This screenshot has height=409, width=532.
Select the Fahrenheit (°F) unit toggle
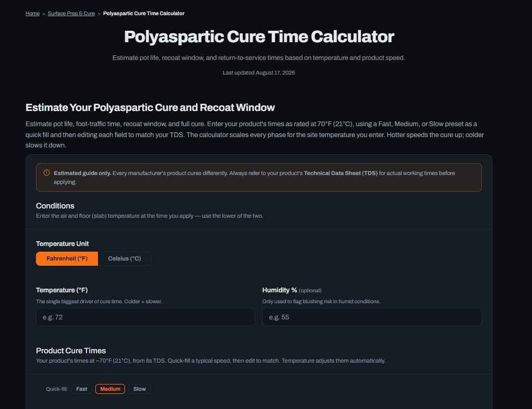point(67,258)
